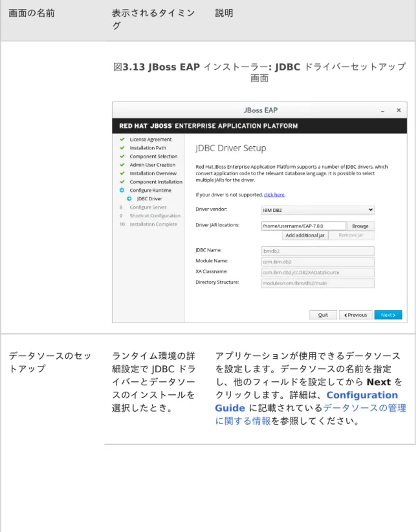418x532 pixels.
Task: Select the Admin User Creation step
Action: 153,165
